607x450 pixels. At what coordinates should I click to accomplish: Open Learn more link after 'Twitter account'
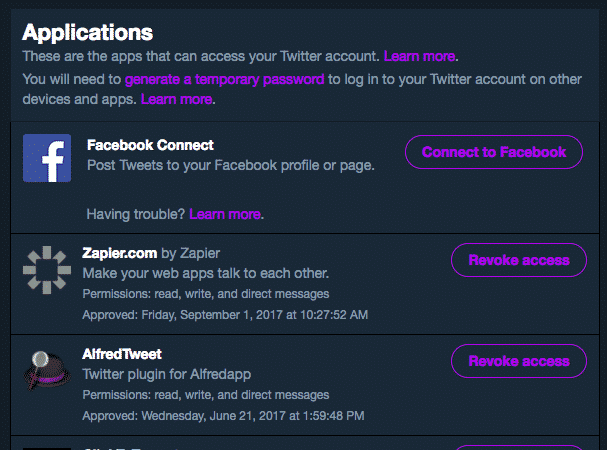pyautogui.click(x=419, y=57)
